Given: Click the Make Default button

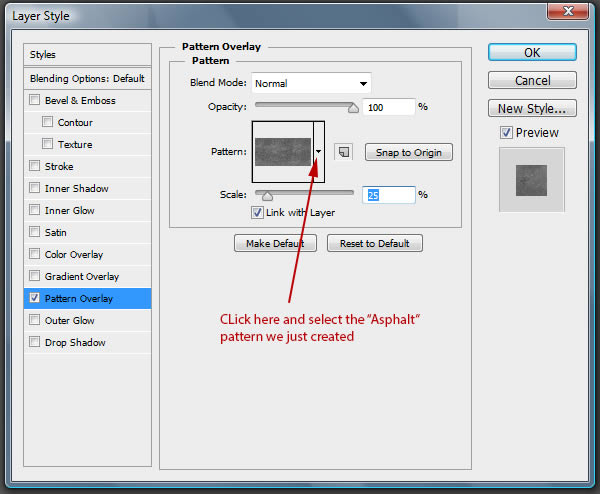Looking at the screenshot, I should tap(275, 243).
